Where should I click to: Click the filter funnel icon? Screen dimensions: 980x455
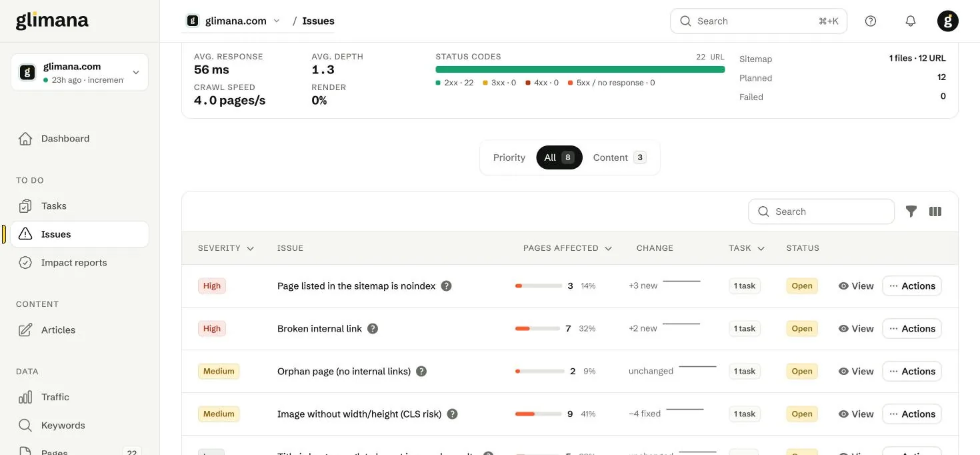(911, 211)
